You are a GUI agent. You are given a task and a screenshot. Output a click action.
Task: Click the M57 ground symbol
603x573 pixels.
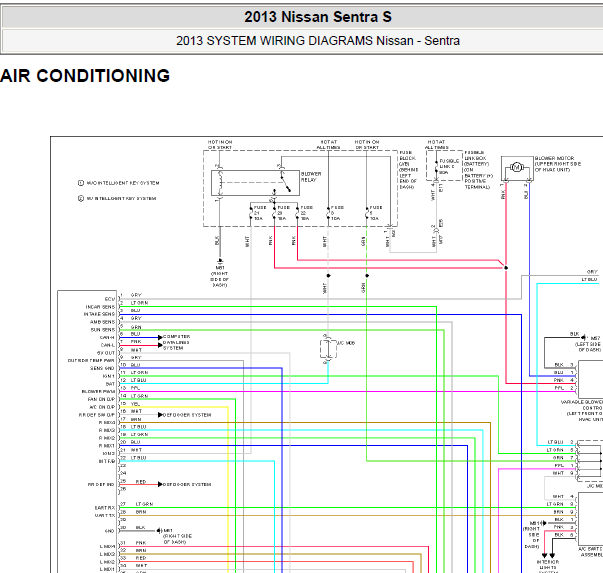583,338
